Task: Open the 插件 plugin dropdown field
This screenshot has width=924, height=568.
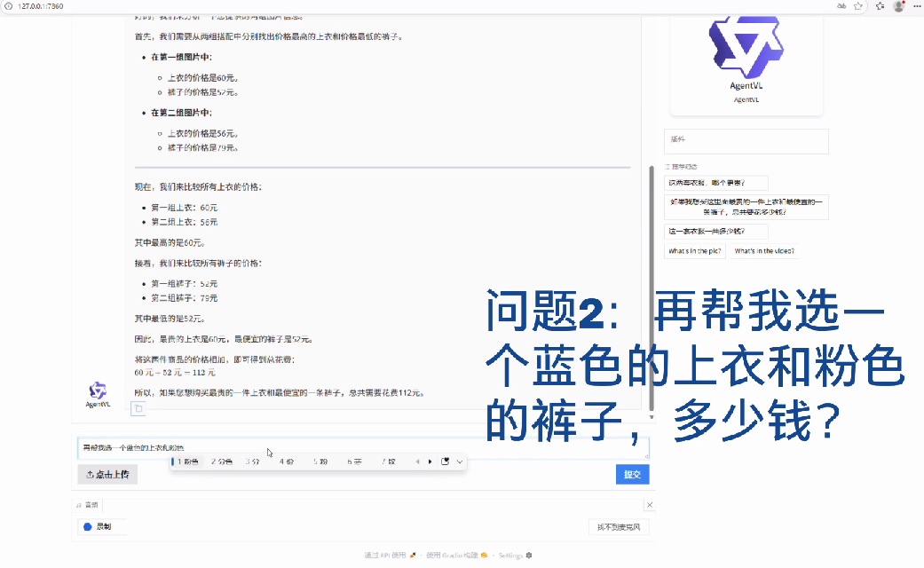Action: point(746,140)
